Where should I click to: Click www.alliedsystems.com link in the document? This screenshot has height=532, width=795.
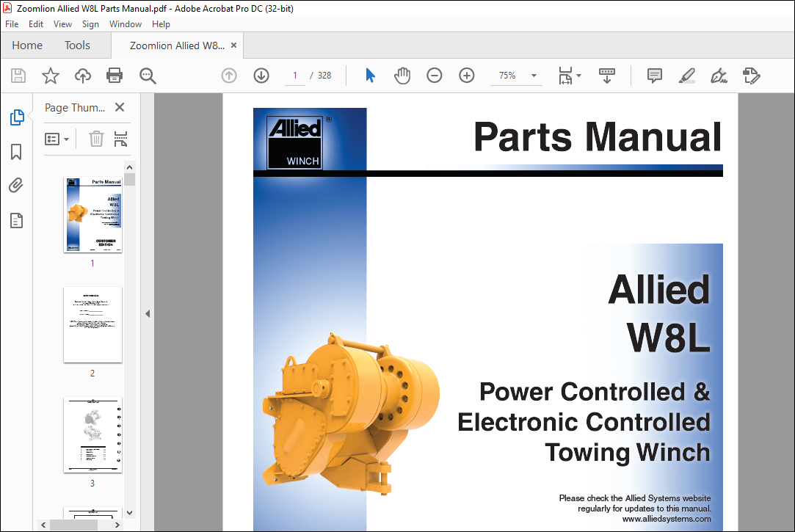point(667,519)
